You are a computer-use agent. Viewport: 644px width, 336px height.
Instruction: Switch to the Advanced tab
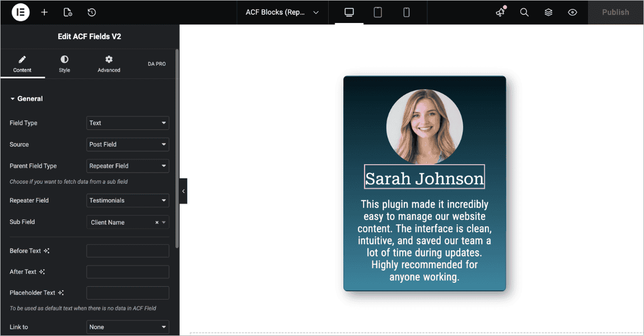point(109,64)
